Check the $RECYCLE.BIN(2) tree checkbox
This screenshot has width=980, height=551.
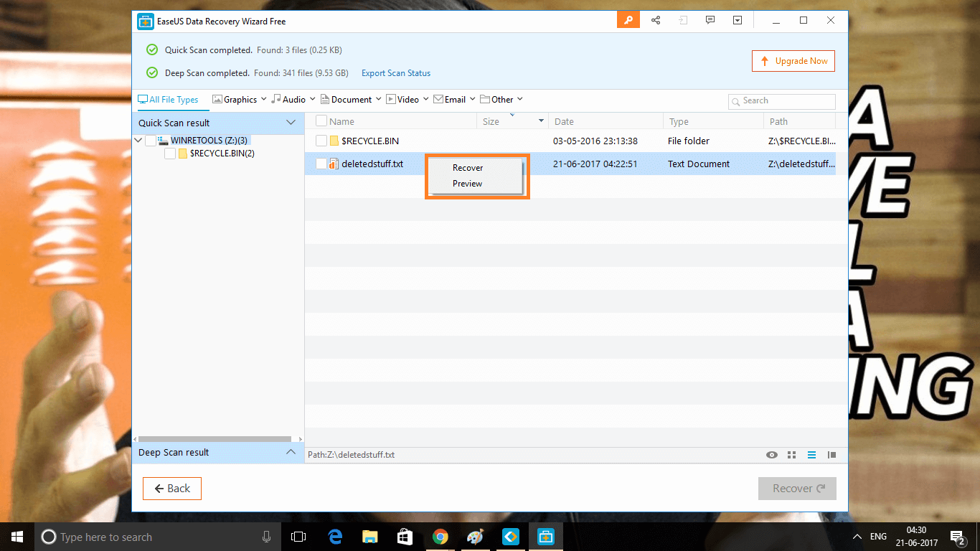170,154
